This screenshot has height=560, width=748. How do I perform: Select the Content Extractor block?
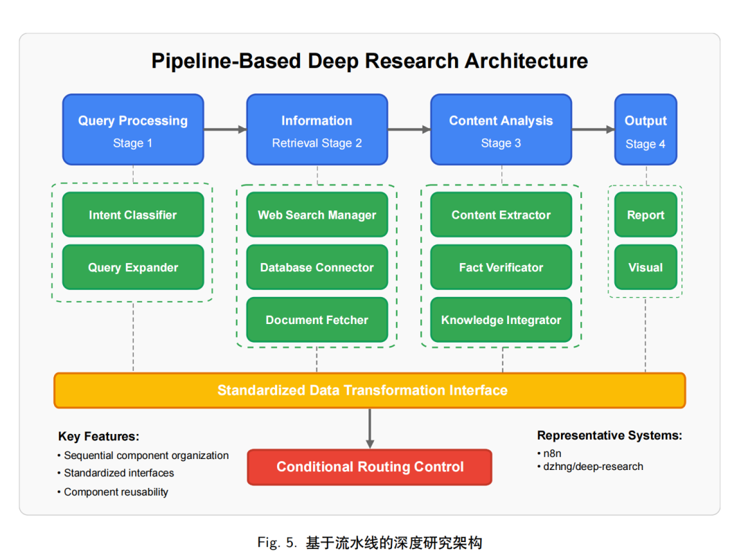pyautogui.click(x=501, y=215)
